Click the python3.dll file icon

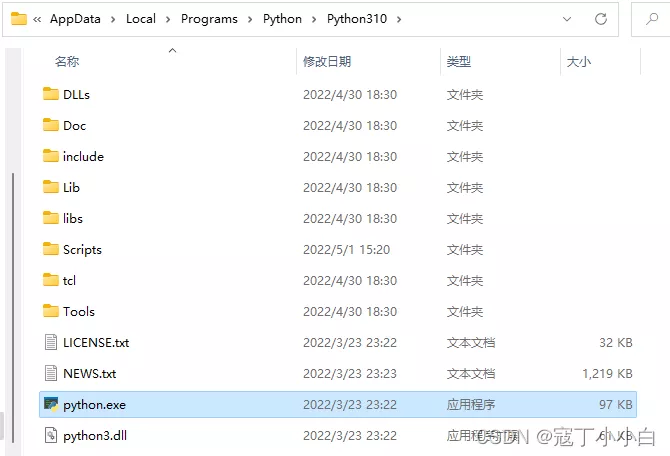tap(51, 435)
